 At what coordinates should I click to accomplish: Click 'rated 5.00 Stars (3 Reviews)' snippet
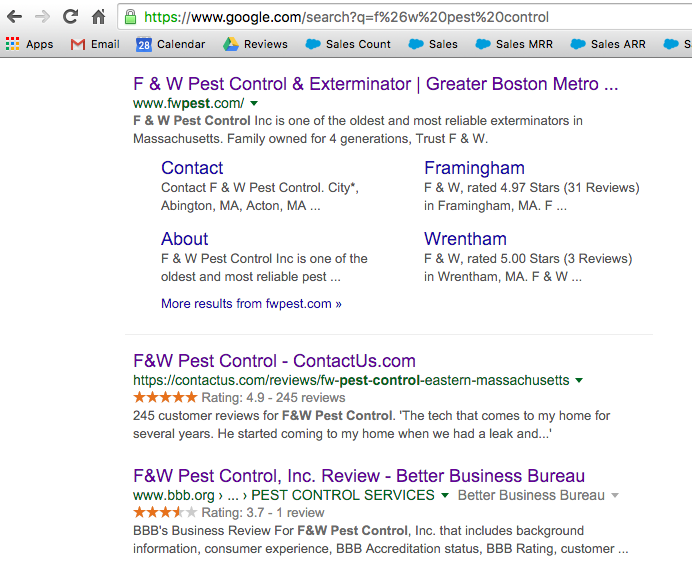[x=549, y=259]
